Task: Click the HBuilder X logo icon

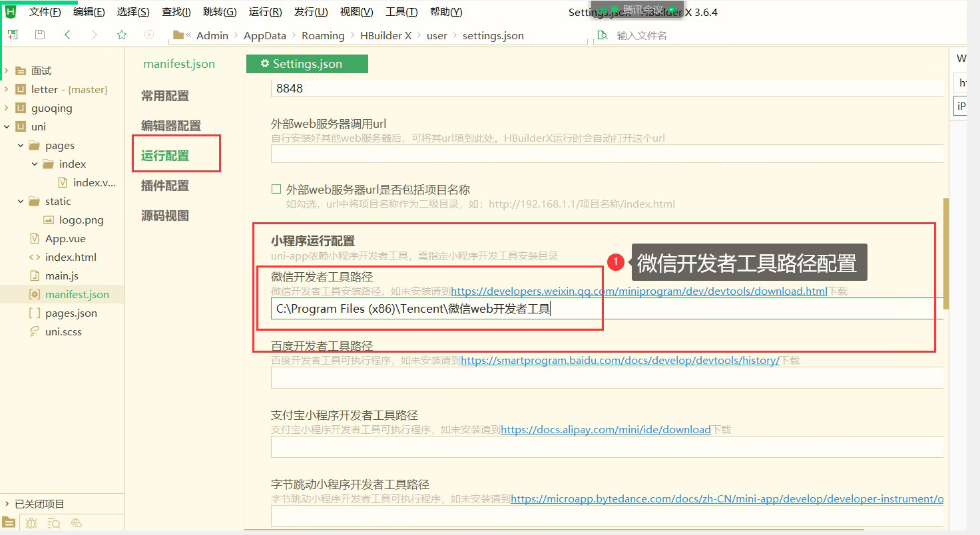Action: (11, 11)
